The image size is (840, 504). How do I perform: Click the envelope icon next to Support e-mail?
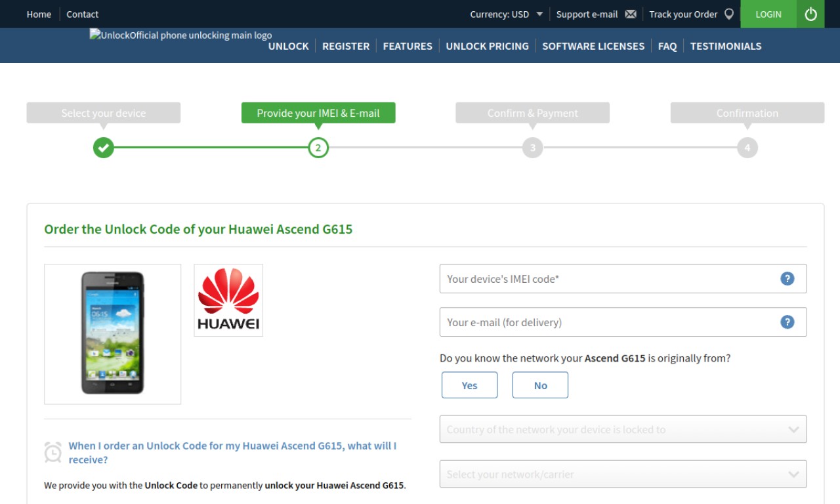(631, 14)
